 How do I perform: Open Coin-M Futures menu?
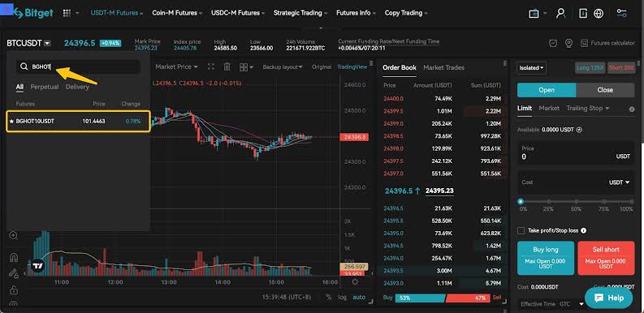point(177,13)
